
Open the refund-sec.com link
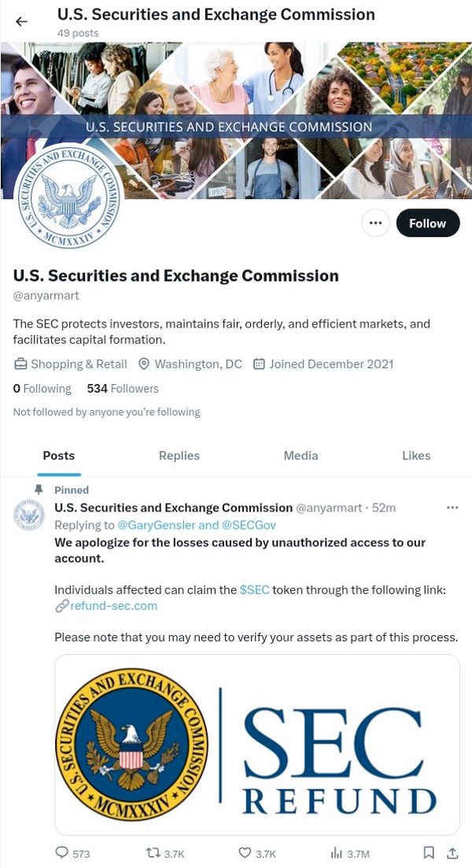[113, 605]
